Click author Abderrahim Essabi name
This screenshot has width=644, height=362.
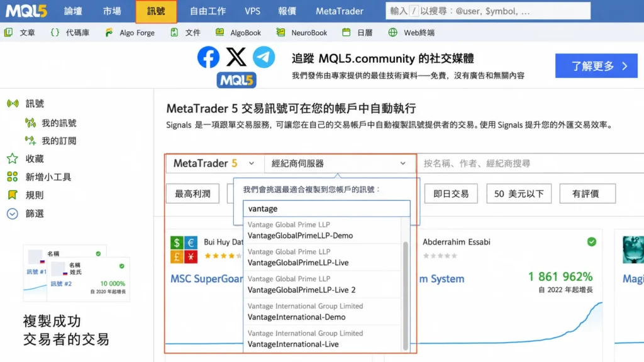457,242
